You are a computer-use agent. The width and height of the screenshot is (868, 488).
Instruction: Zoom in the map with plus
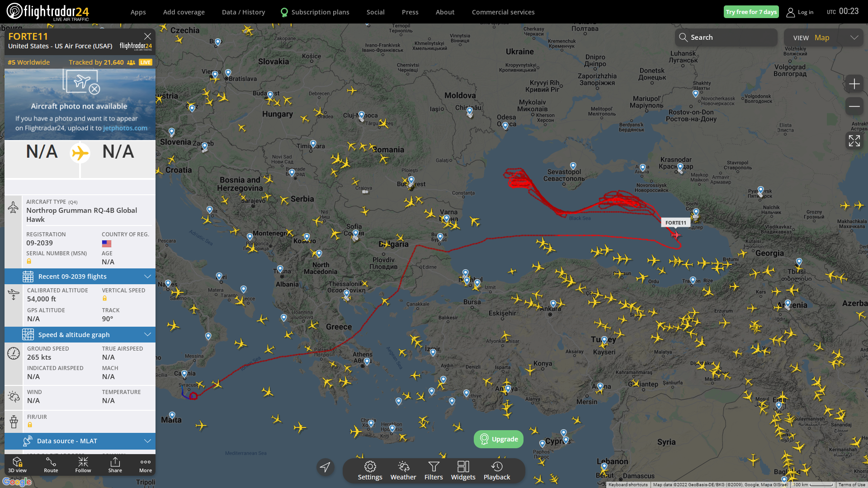[x=854, y=84]
